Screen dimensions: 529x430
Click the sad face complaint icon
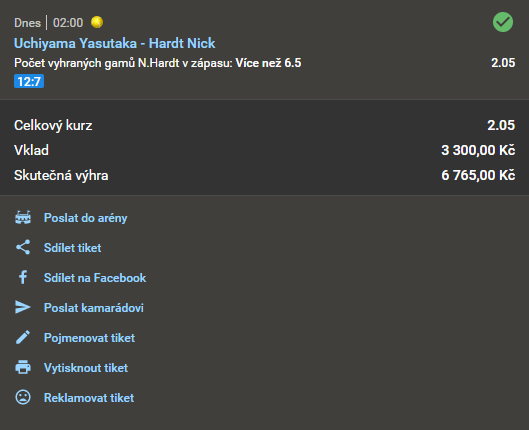click(23, 397)
